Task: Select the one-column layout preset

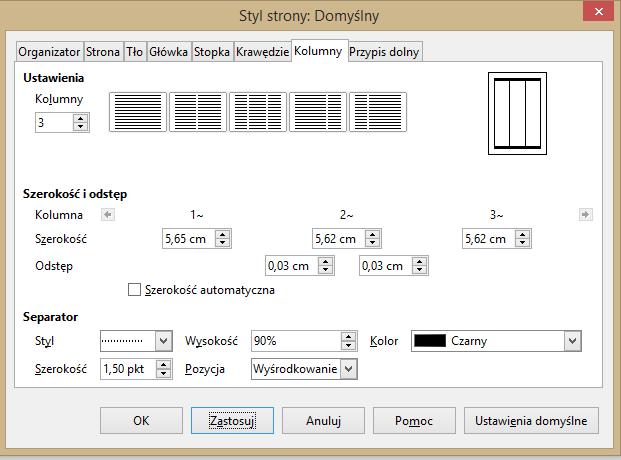Action: click(x=138, y=112)
